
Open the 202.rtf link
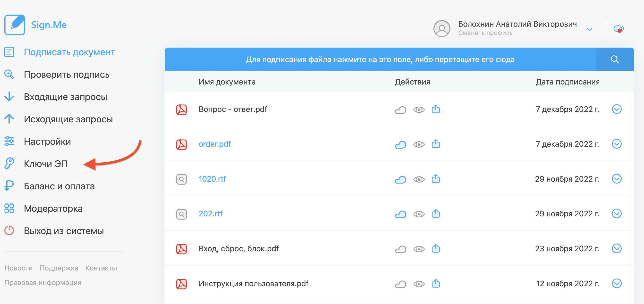tap(211, 213)
